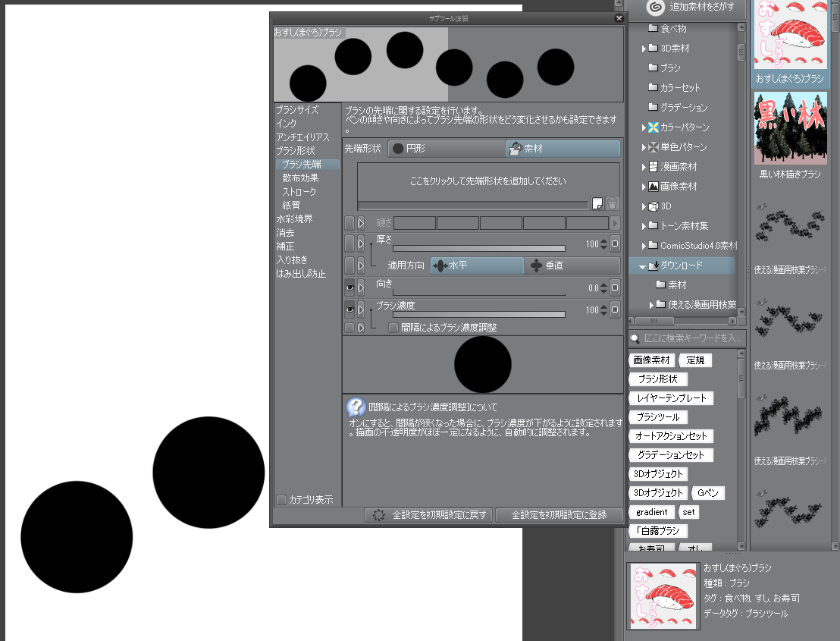Image resolution: width=840 pixels, height=641 pixels.
Task: Open ブラシ濃度 dynamics settings square button
Action: (x=615, y=310)
